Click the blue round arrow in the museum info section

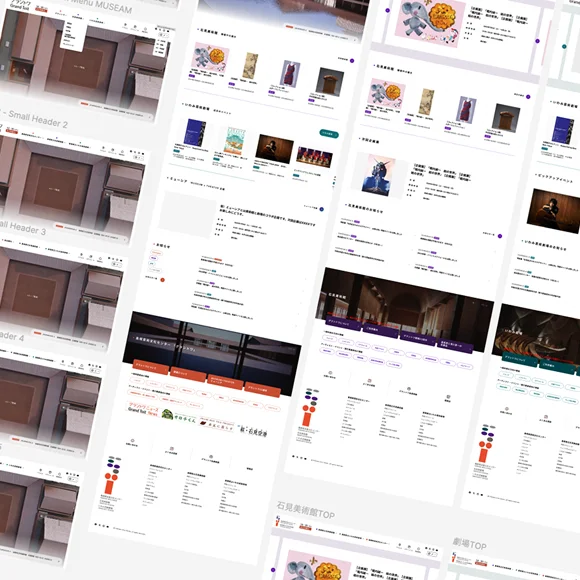[x=321, y=209]
